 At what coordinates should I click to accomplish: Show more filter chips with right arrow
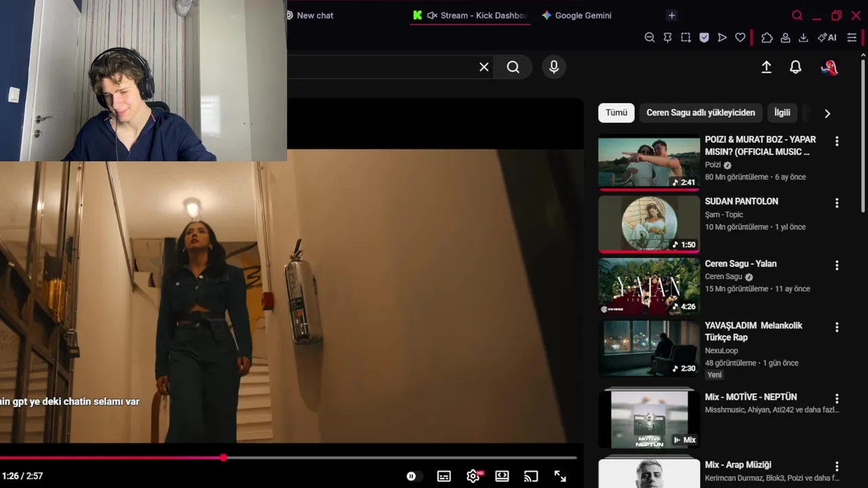827,113
